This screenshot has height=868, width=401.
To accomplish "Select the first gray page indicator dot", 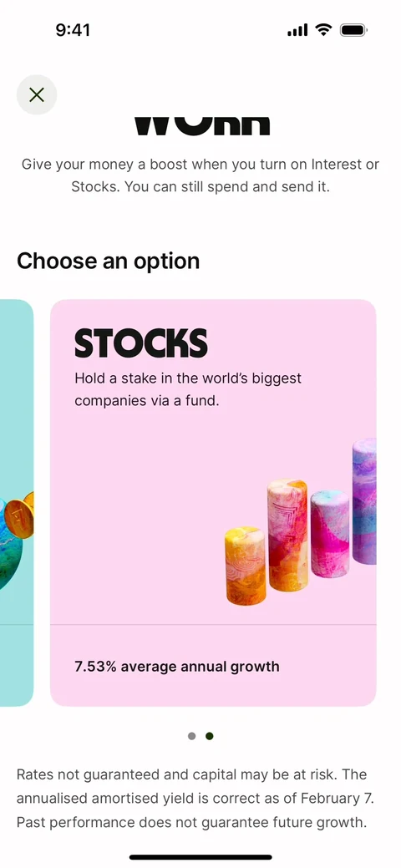I will tap(191, 736).
